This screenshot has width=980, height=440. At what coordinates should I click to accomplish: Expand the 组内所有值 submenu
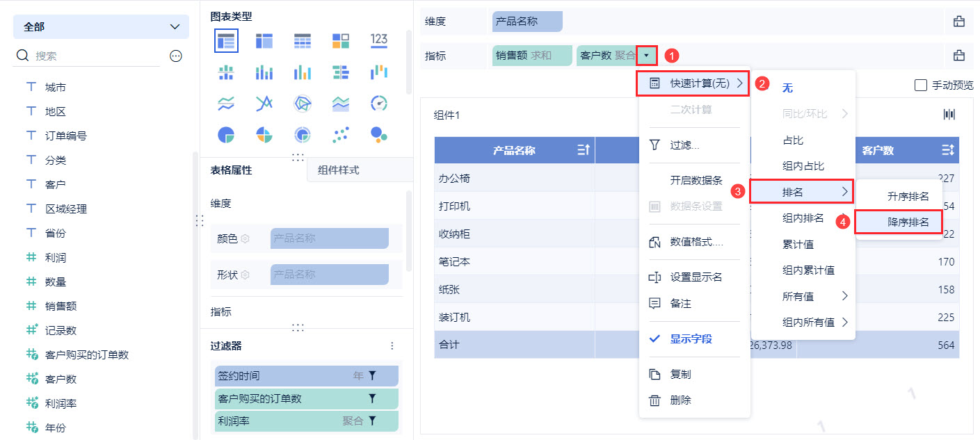tap(803, 322)
